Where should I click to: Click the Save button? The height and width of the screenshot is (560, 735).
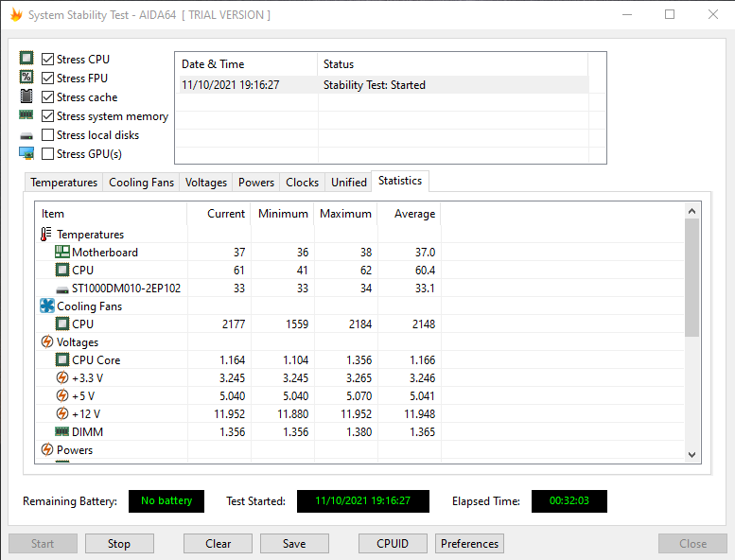click(294, 544)
